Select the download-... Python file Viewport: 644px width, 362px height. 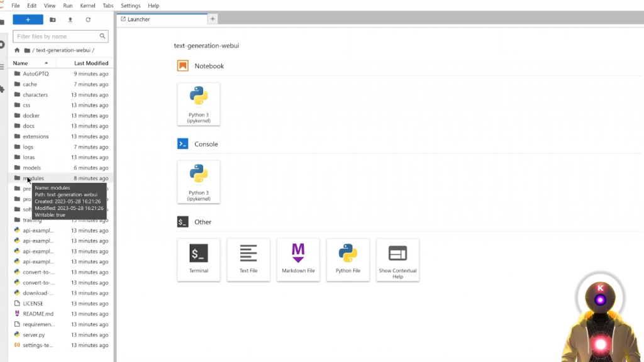[60, 293]
